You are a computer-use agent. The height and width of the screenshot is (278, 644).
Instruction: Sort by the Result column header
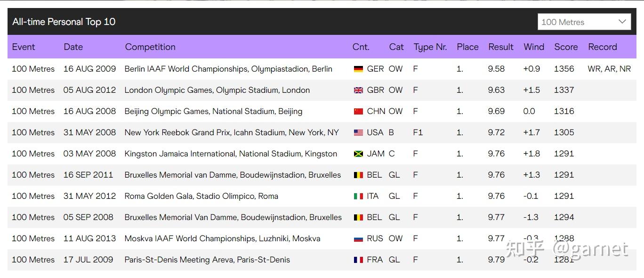point(500,47)
